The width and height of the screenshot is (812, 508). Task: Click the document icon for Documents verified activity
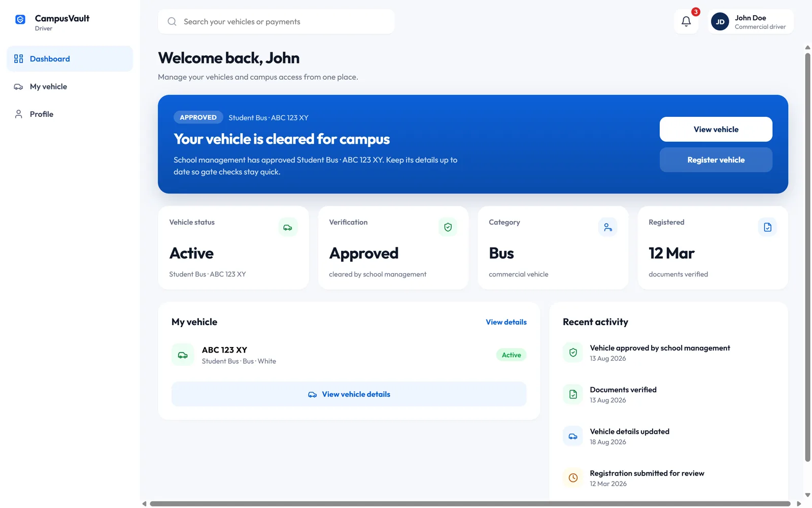coord(573,394)
